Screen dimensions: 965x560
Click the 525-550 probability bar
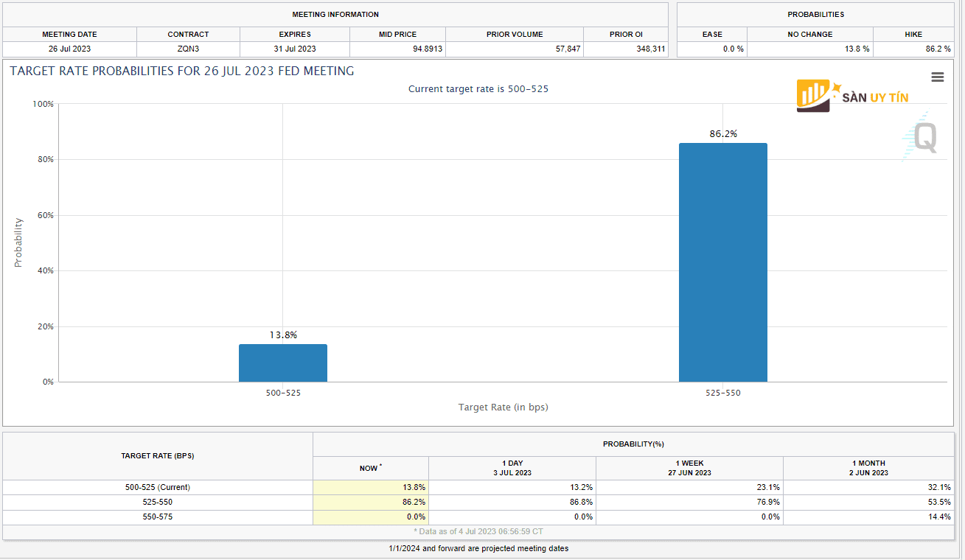(723, 262)
